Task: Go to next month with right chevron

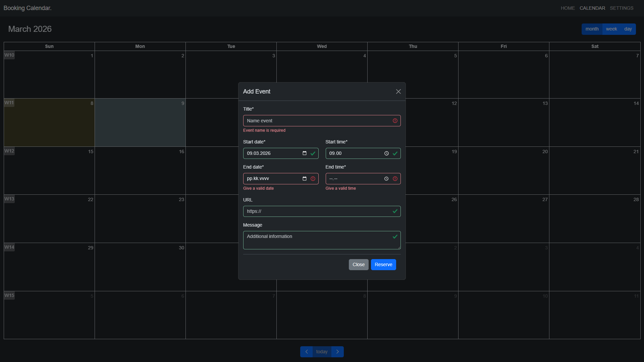Action: (337, 352)
